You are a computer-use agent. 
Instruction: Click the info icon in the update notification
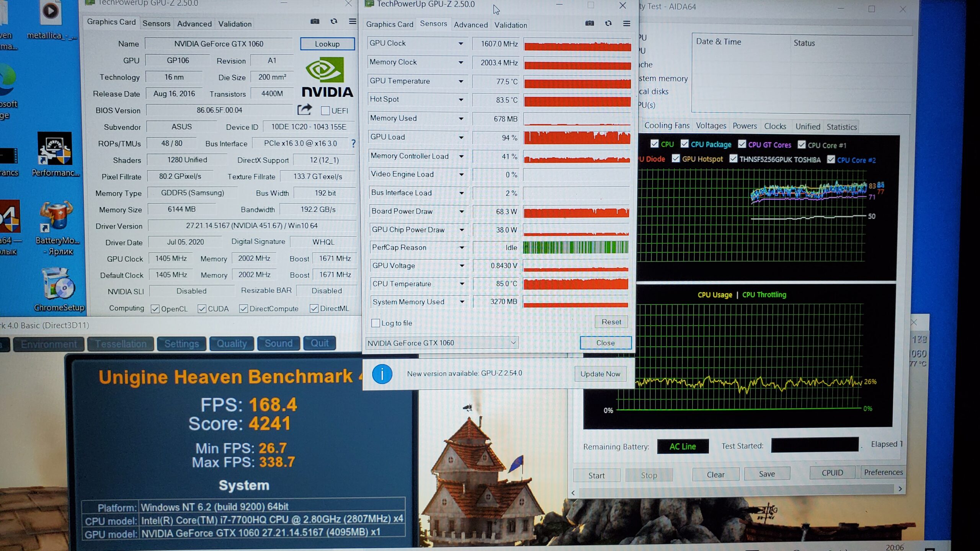point(382,374)
